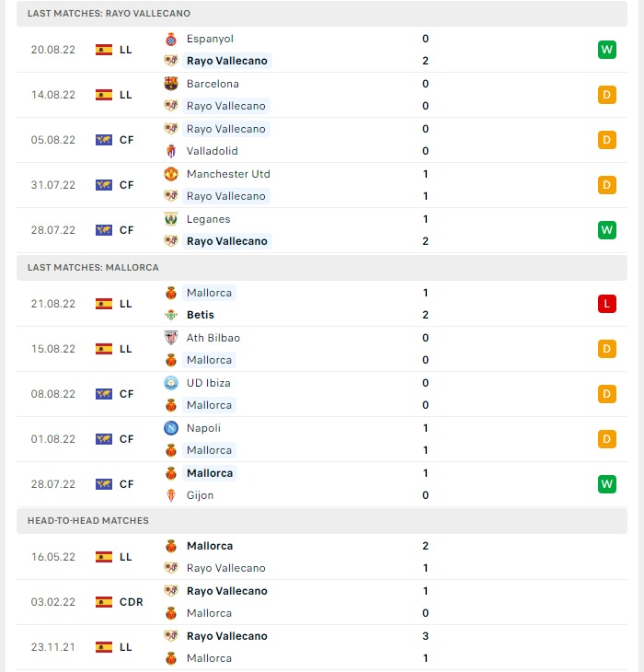Select the Last Matches: Mallorca header

[322, 268]
